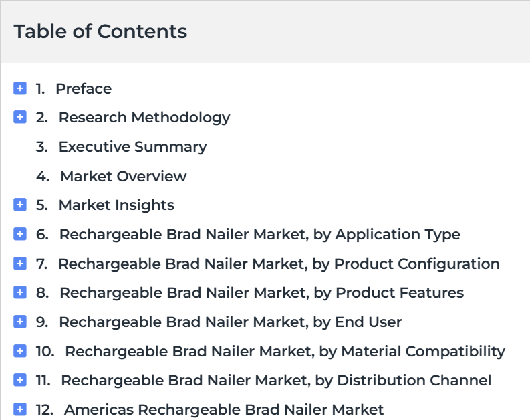530x420 pixels.
Task: Click plus icon beside by Application Type
Action: (20, 234)
